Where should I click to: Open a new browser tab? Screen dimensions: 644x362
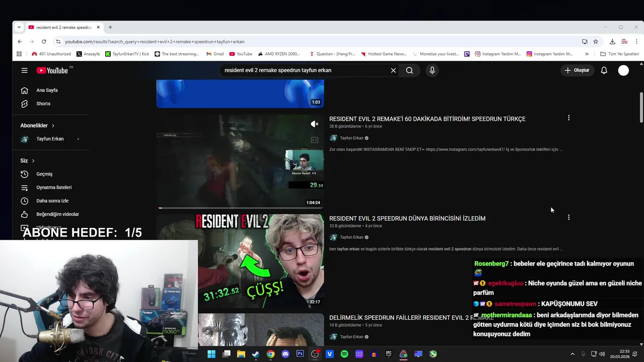coord(110,27)
